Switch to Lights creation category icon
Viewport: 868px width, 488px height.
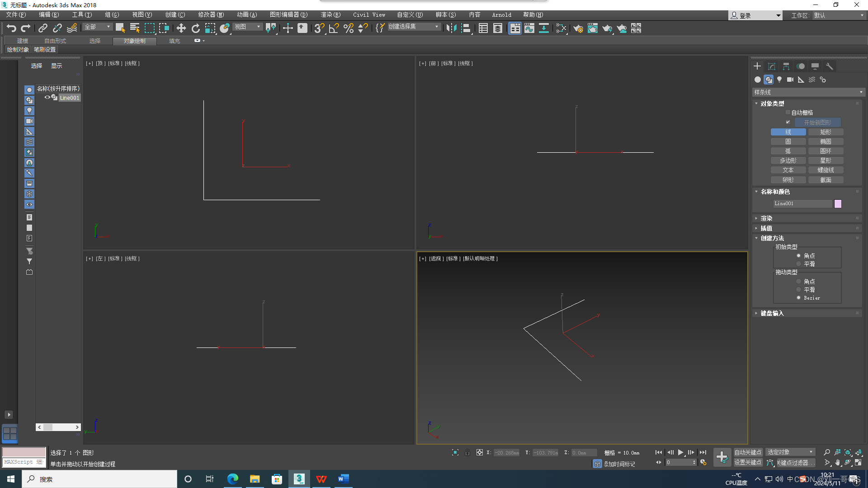click(779, 80)
